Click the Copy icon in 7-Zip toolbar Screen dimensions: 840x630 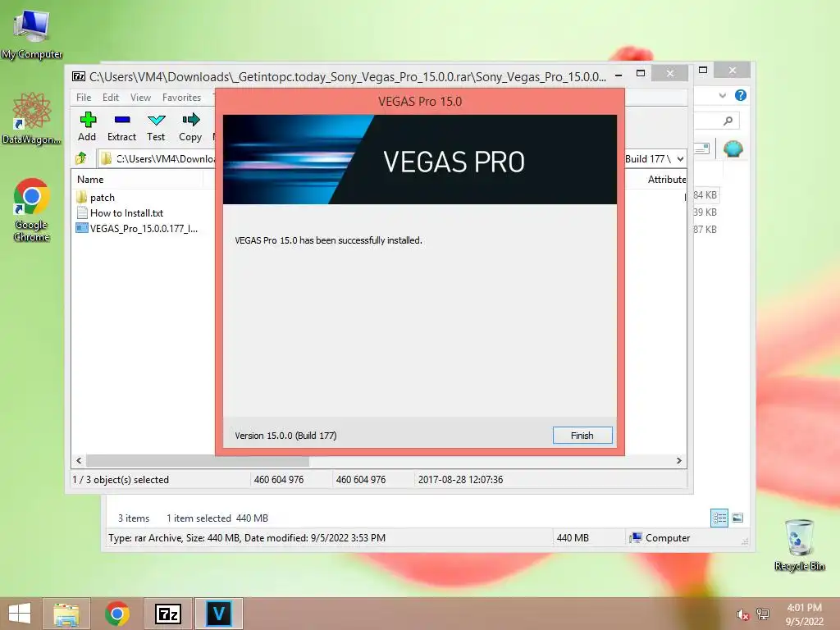tap(190, 120)
